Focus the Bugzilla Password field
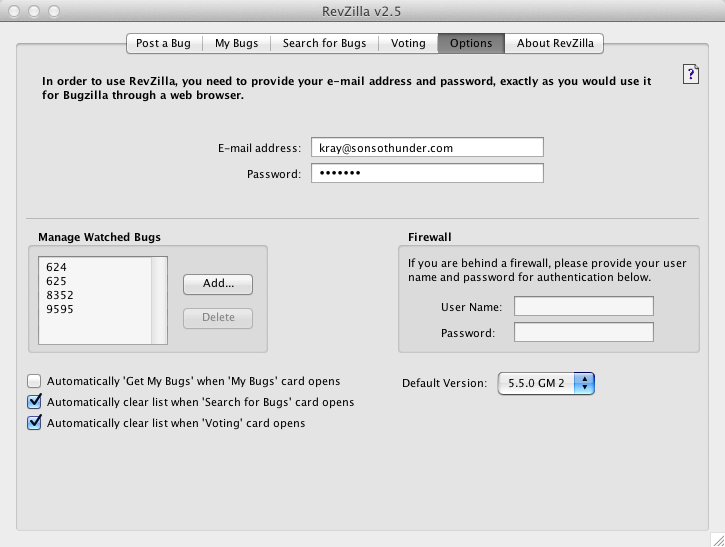Screen dimensions: 725x547 (x=427, y=174)
